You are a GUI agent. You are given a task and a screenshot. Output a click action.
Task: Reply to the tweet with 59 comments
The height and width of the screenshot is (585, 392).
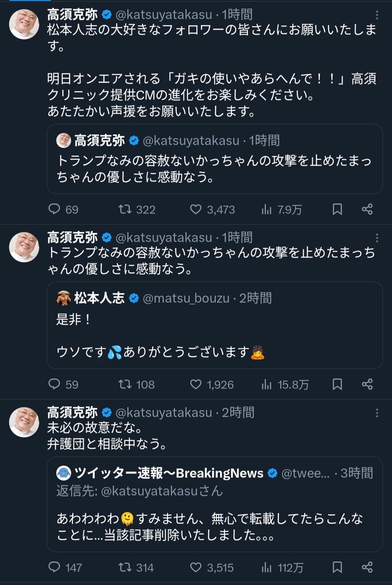(63, 384)
